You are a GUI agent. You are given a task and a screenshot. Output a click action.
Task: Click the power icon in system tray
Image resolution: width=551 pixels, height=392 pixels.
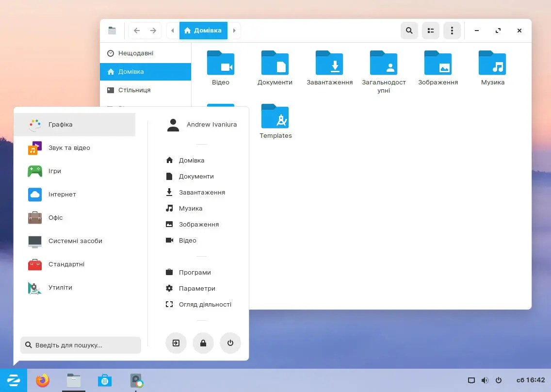pos(498,380)
